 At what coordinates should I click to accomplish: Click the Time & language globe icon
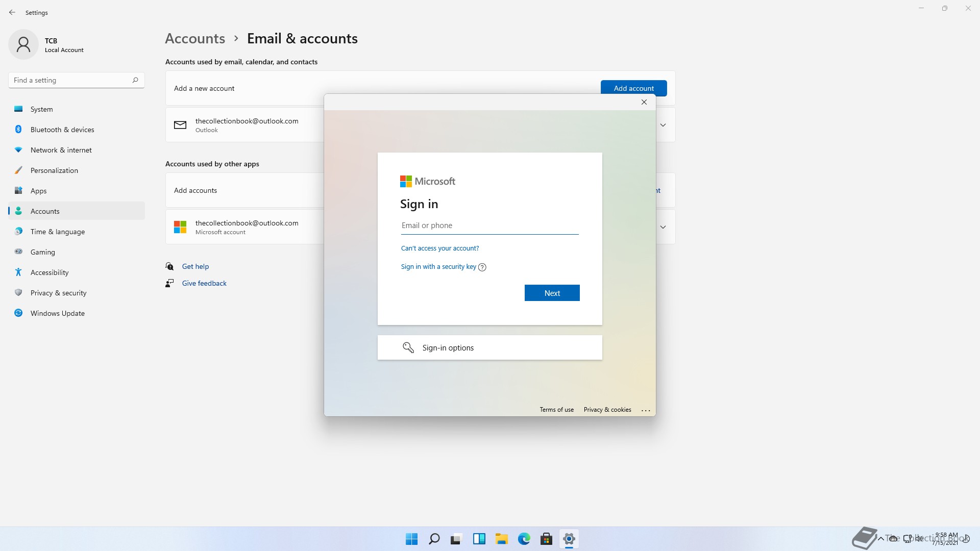pos(18,231)
